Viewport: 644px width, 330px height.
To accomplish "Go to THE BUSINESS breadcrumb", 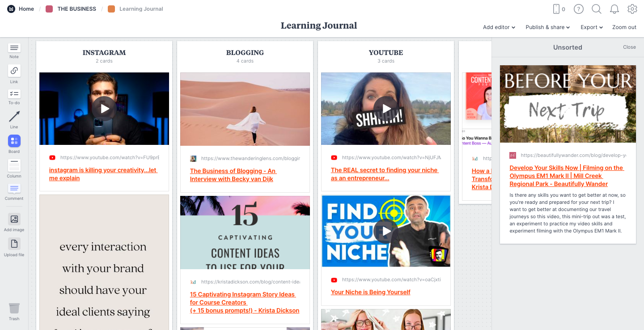I will point(77,9).
